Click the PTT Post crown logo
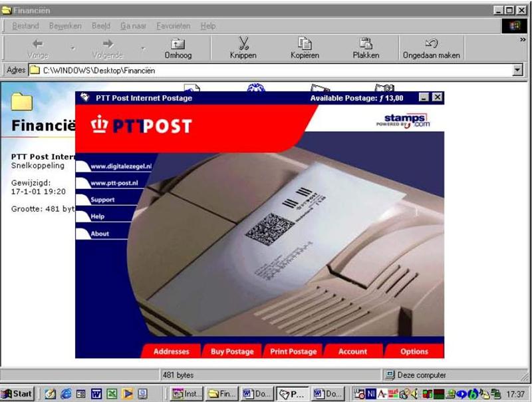532x402 pixels. coord(99,124)
